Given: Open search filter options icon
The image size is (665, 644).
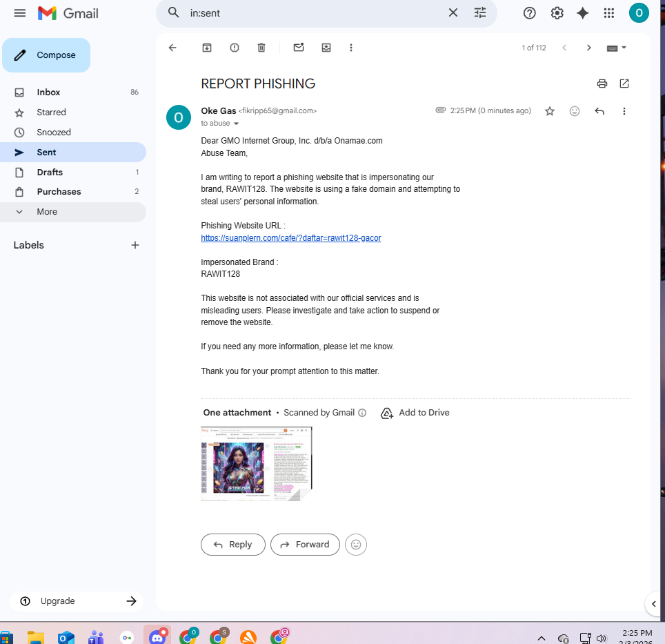Looking at the screenshot, I should pos(479,12).
